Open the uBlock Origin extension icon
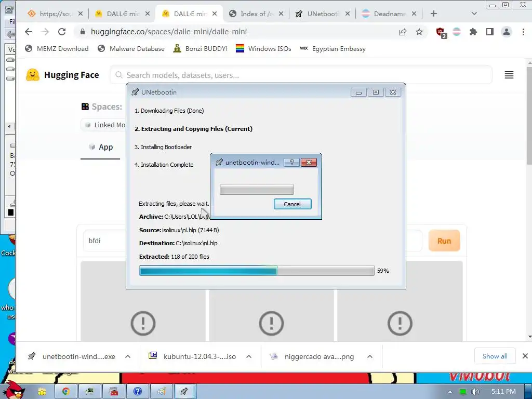Image resolution: width=532 pixels, height=399 pixels. [x=441, y=33]
